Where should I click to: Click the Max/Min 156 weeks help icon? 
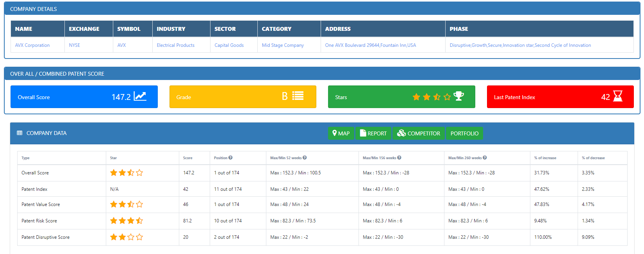click(399, 158)
